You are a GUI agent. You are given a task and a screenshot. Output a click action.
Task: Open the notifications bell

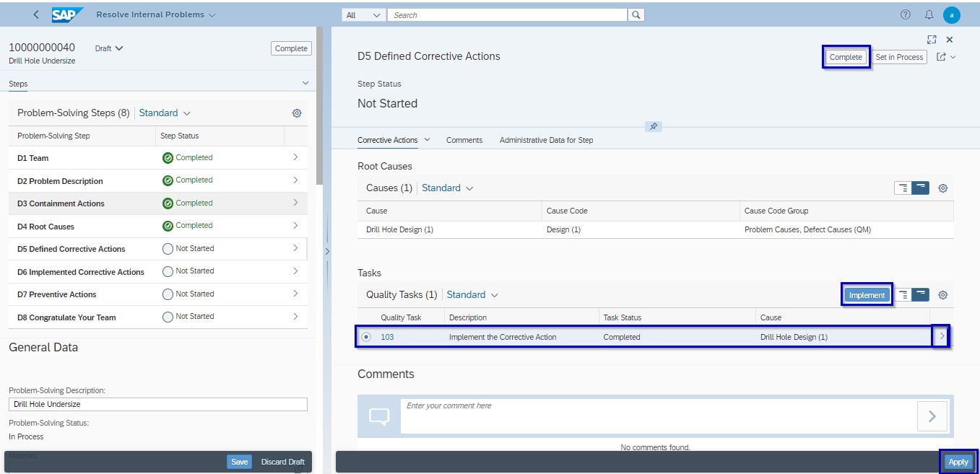(928, 14)
